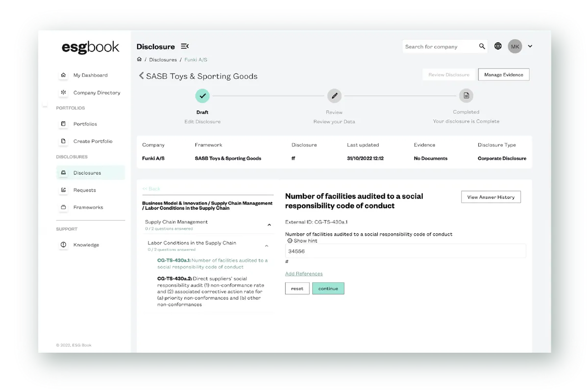
Task: Click the Draft step label
Action: (x=202, y=112)
